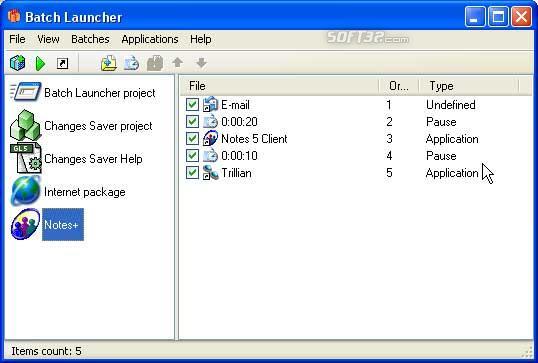Click the add application folder icon
Image resolution: width=538 pixels, height=363 pixels.
pos(109,63)
